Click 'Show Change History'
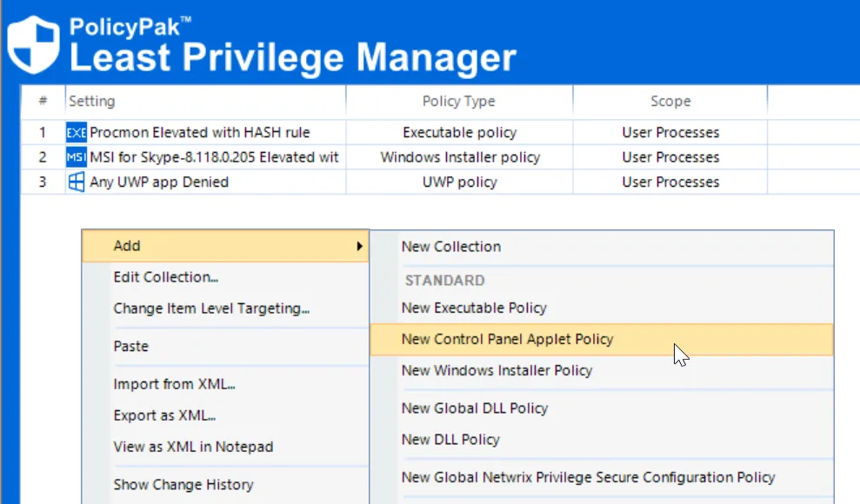This screenshot has width=860, height=504. pyautogui.click(x=183, y=484)
